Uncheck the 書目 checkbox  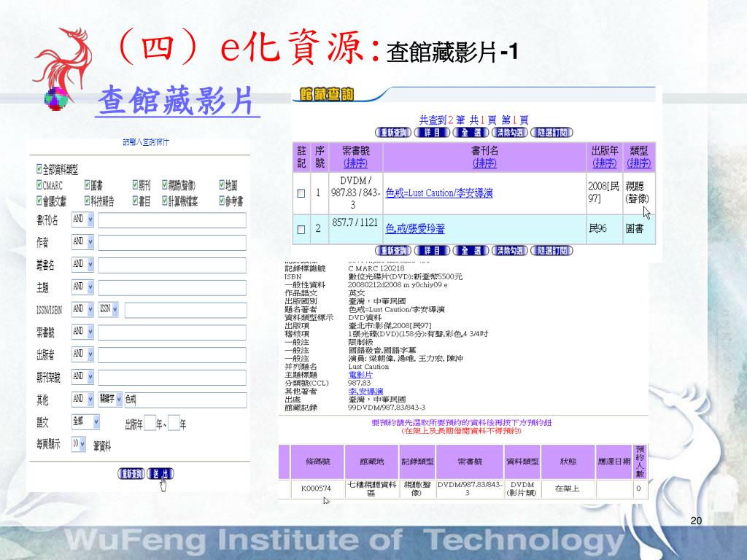(135, 201)
